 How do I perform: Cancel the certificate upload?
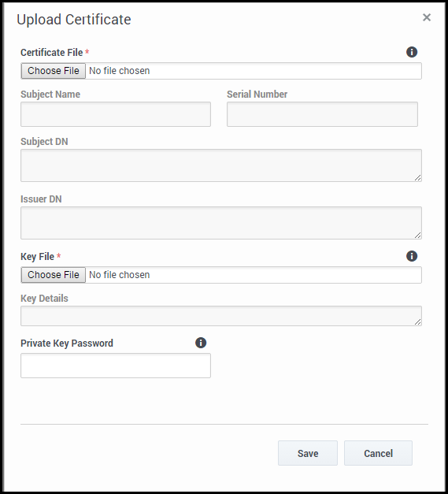tap(378, 453)
